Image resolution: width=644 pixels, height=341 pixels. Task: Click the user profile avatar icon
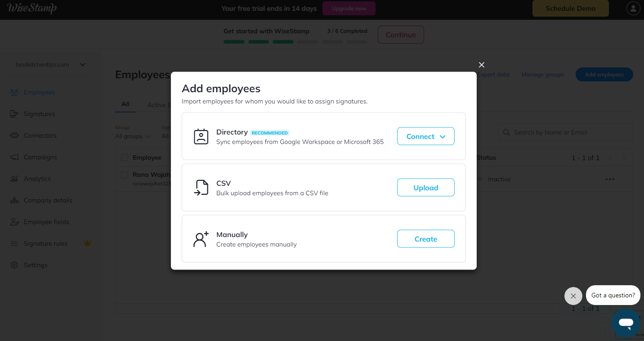coord(633,9)
